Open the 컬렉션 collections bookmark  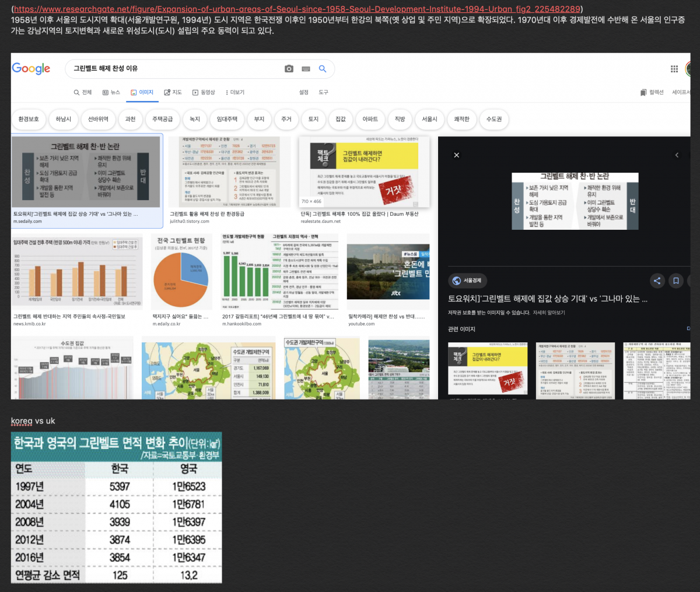coord(652,92)
